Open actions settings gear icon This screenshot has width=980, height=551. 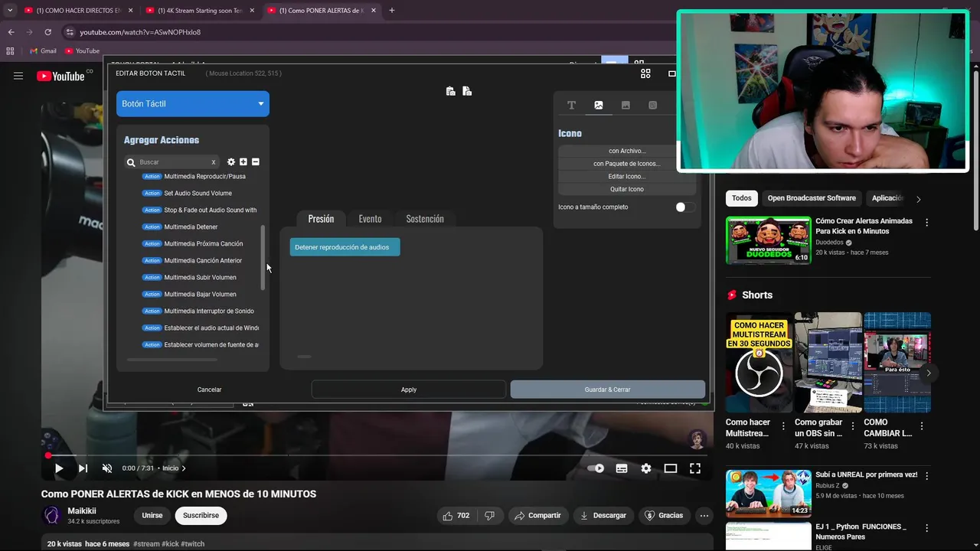click(231, 162)
